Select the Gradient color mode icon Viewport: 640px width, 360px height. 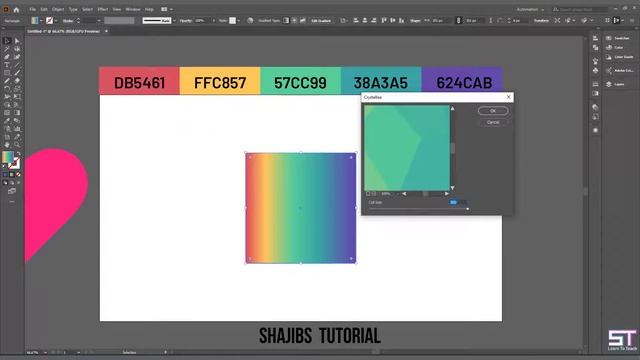[x=12, y=175]
